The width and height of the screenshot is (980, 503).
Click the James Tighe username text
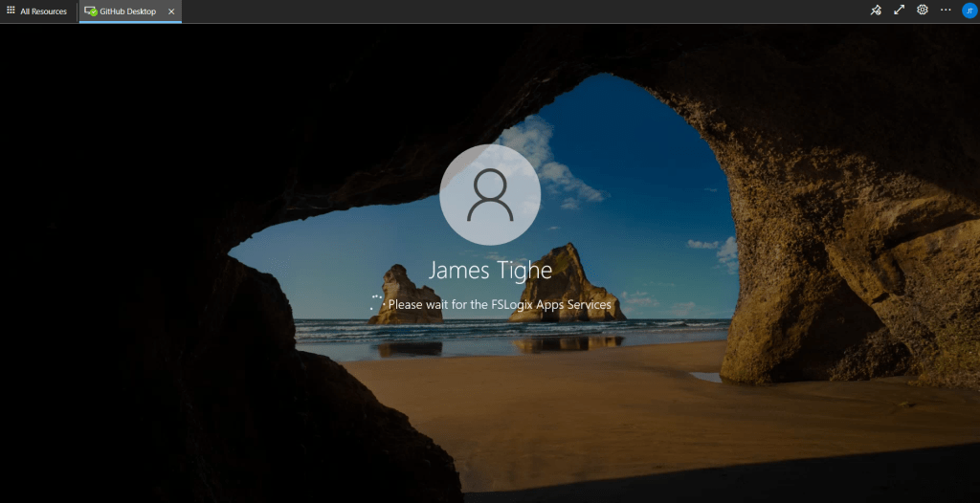pyautogui.click(x=490, y=270)
